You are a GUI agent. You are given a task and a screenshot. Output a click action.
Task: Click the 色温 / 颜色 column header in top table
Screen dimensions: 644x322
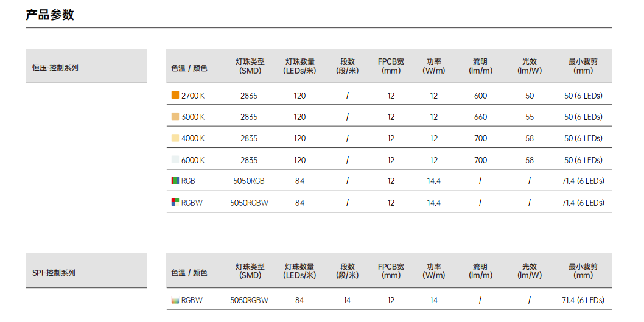[189, 68]
